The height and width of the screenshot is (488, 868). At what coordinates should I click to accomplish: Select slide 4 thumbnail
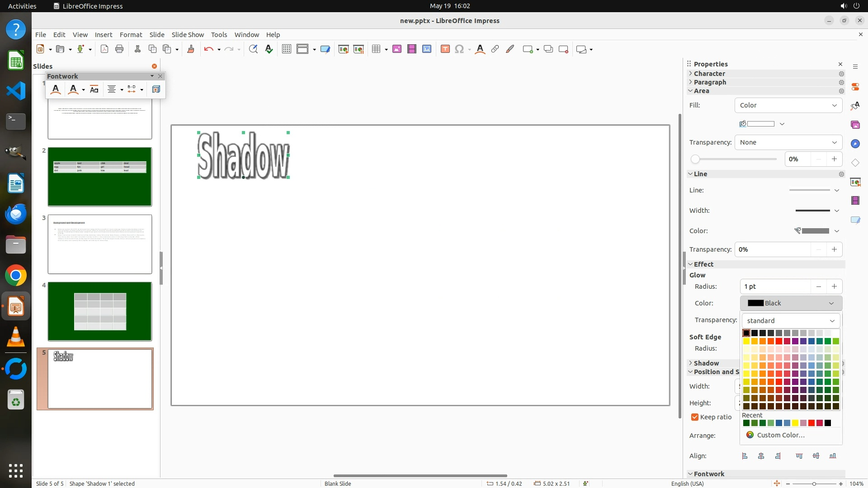click(x=100, y=311)
